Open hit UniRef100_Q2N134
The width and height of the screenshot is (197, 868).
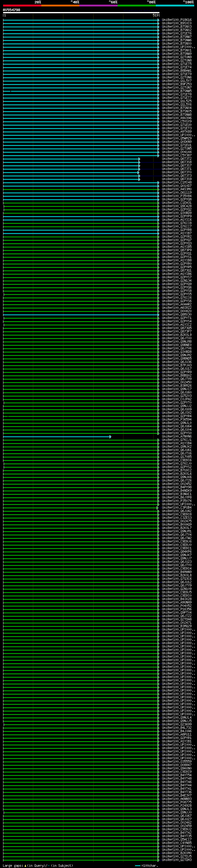177,281
